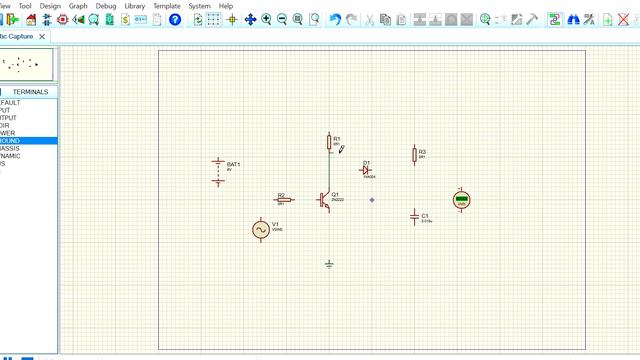
Task: Open the Debug menu
Action: pyautogui.click(x=106, y=6)
